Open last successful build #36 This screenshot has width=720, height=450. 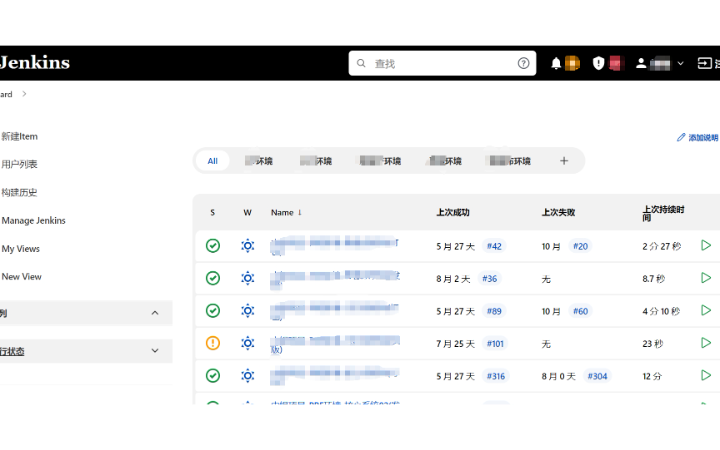point(489,279)
